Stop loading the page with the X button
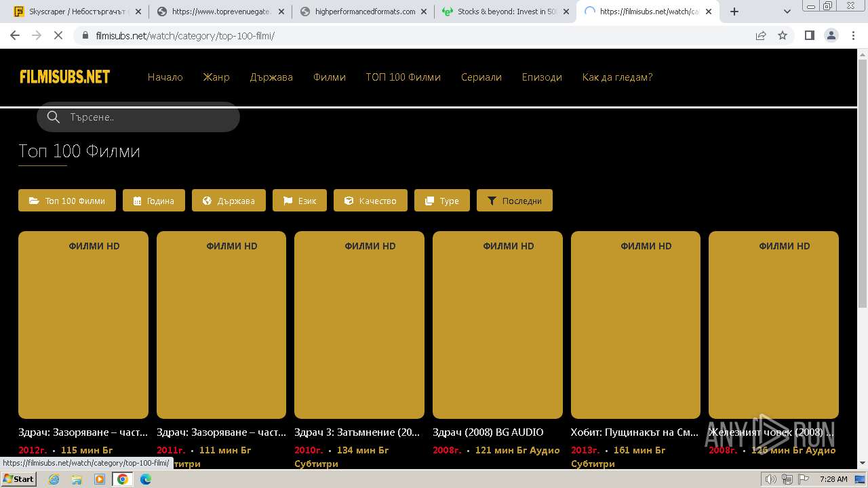The image size is (868, 488). (x=58, y=35)
